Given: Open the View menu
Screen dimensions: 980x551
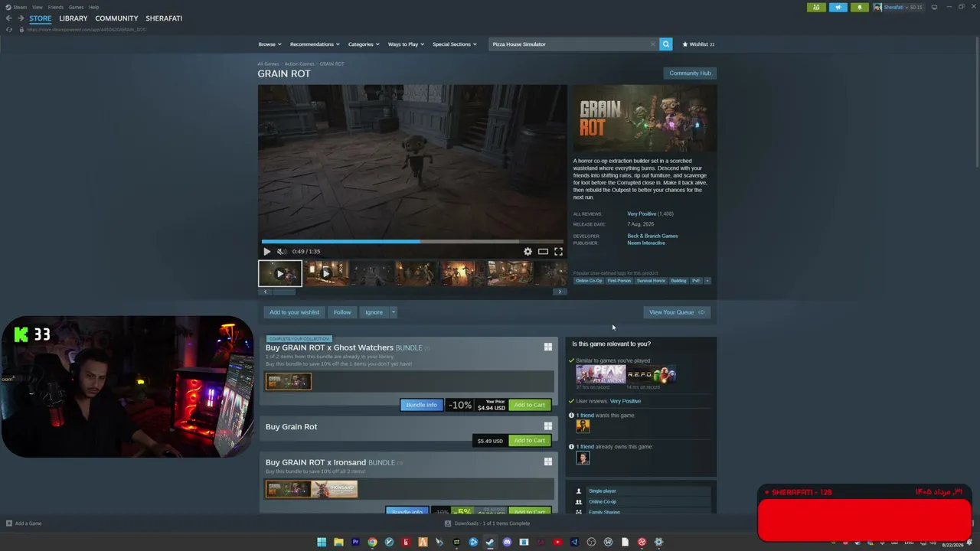Looking at the screenshot, I should click(37, 7).
